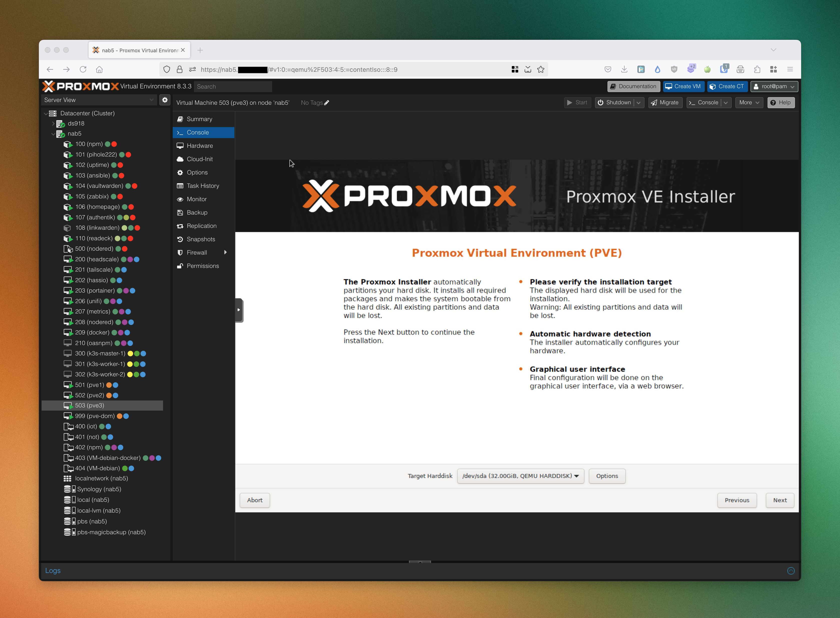Abort the Proxmox installation
This screenshot has height=618, width=840.
point(255,500)
